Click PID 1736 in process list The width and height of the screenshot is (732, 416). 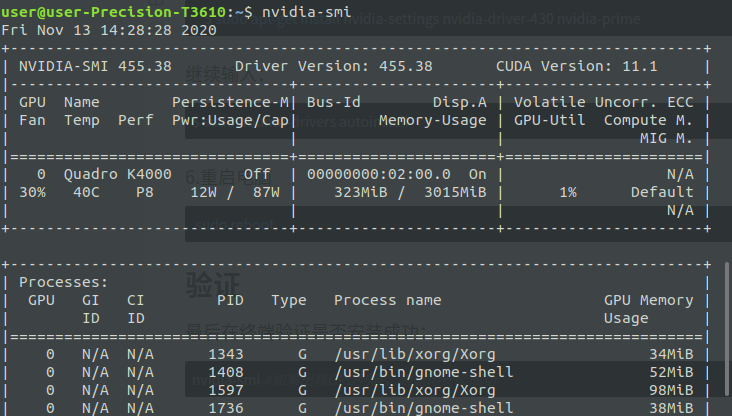click(x=226, y=408)
